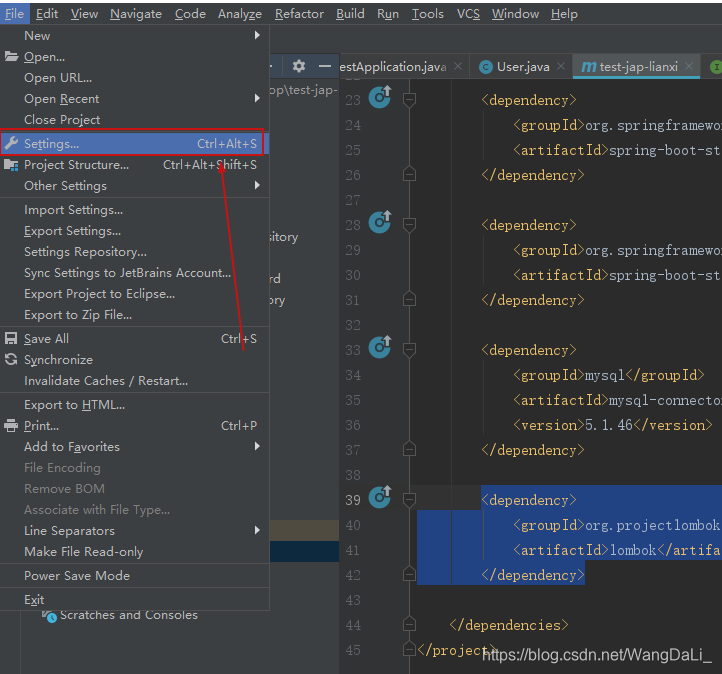Click the Scratches and Consoles icon

coord(50,616)
